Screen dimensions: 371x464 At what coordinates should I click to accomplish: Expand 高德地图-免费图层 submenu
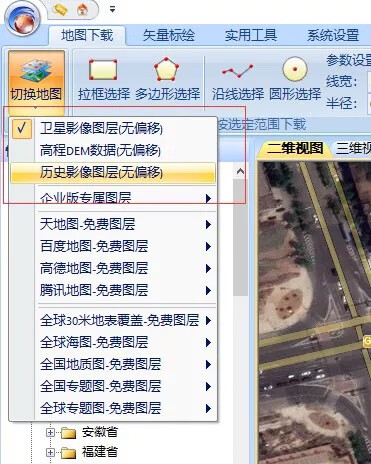(113, 268)
